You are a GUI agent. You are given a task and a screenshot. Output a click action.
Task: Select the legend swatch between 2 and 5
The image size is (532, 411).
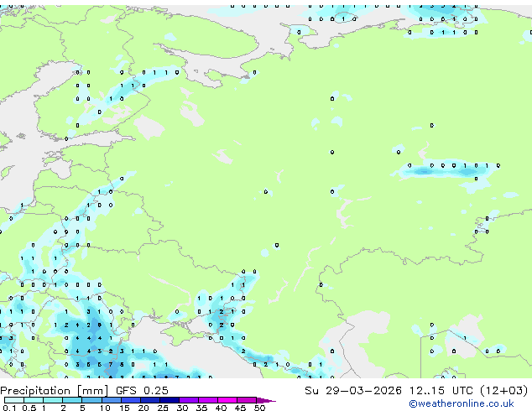tap(72, 400)
